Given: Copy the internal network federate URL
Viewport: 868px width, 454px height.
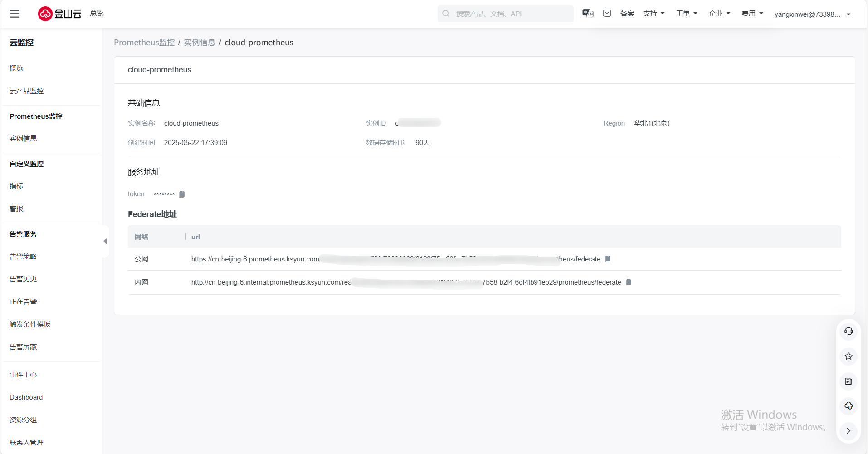Looking at the screenshot, I should [x=629, y=282].
